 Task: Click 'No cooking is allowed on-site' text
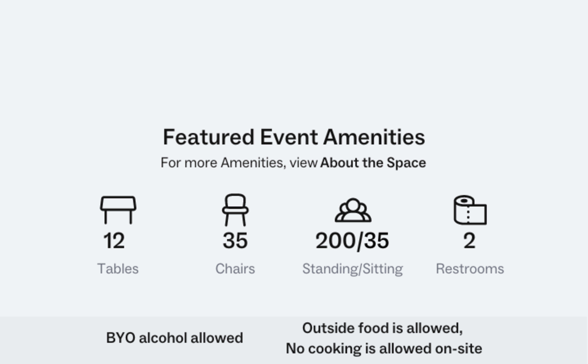point(384,349)
